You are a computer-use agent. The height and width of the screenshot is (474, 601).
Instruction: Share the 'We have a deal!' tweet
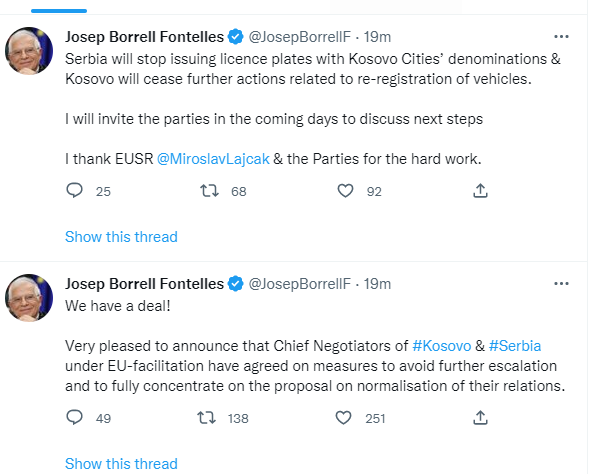point(480,417)
